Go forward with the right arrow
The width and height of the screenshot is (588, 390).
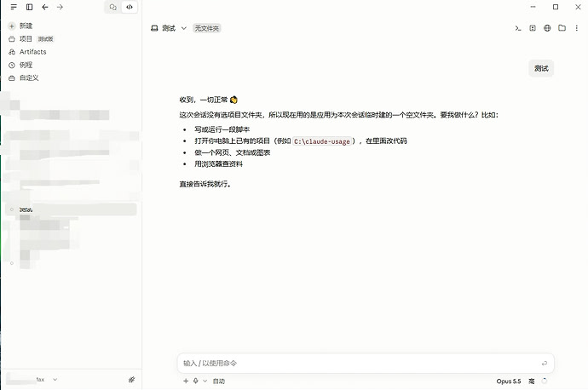point(60,7)
